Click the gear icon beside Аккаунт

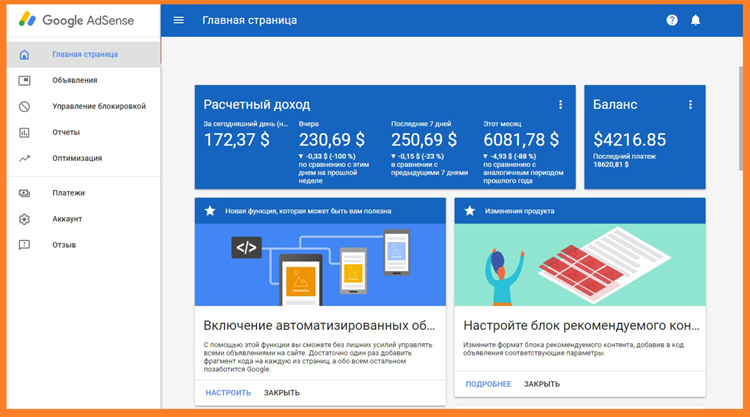pyautogui.click(x=24, y=219)
